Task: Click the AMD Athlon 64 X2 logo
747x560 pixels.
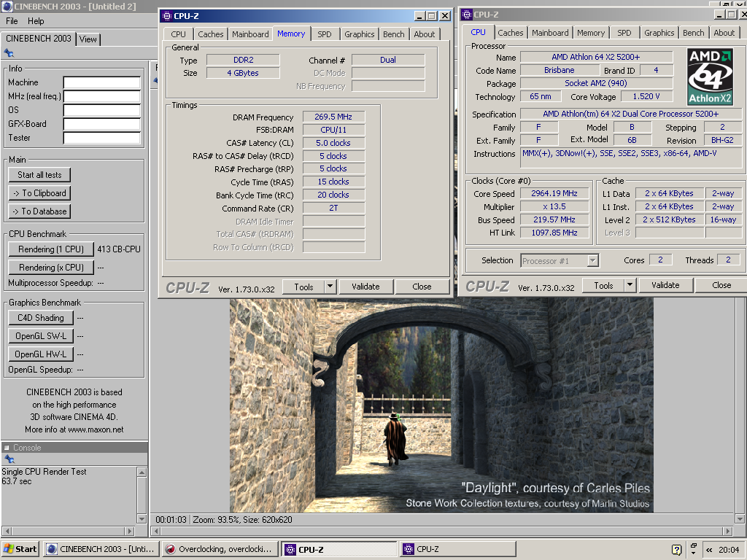Action: coord(710,76)
